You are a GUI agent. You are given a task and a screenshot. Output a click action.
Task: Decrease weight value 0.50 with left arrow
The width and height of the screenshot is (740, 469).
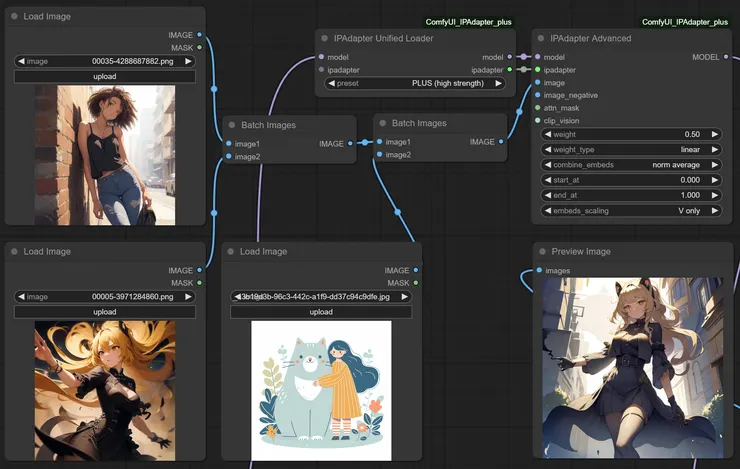[x=547, y=134]
